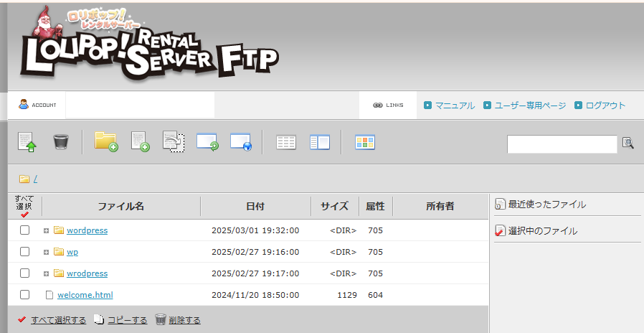Click the window with globe icon
The width and height of the screenshot is (644, 333).
click(240, 141)
